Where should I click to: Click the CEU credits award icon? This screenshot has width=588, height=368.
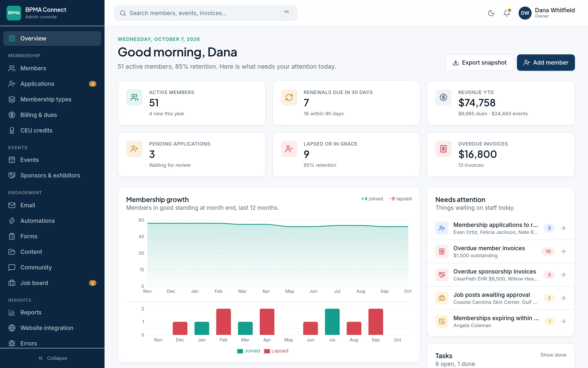pos(12,130)
